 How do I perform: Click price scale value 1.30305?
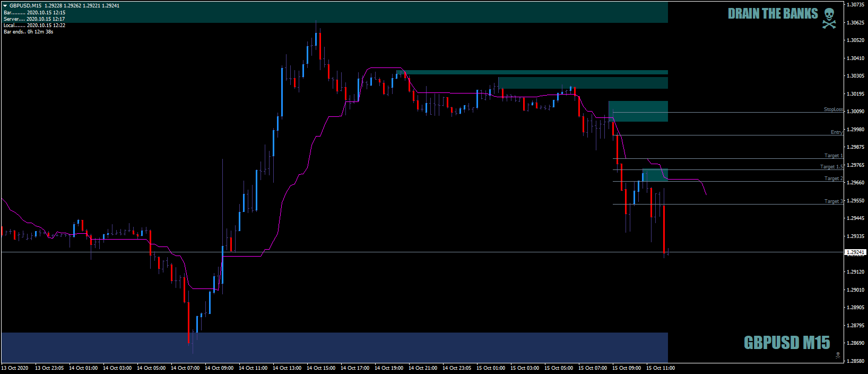[x=855, y=76]
